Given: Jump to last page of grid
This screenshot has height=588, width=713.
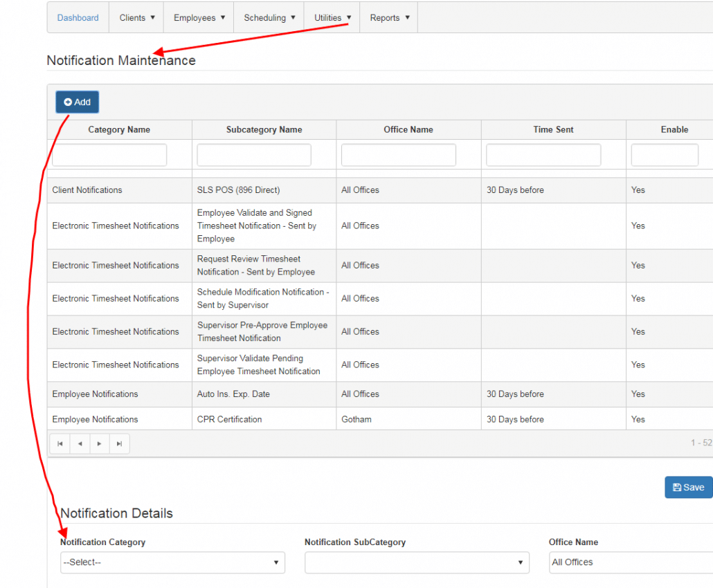Looking at the screenshot, I should pos(119,443).
